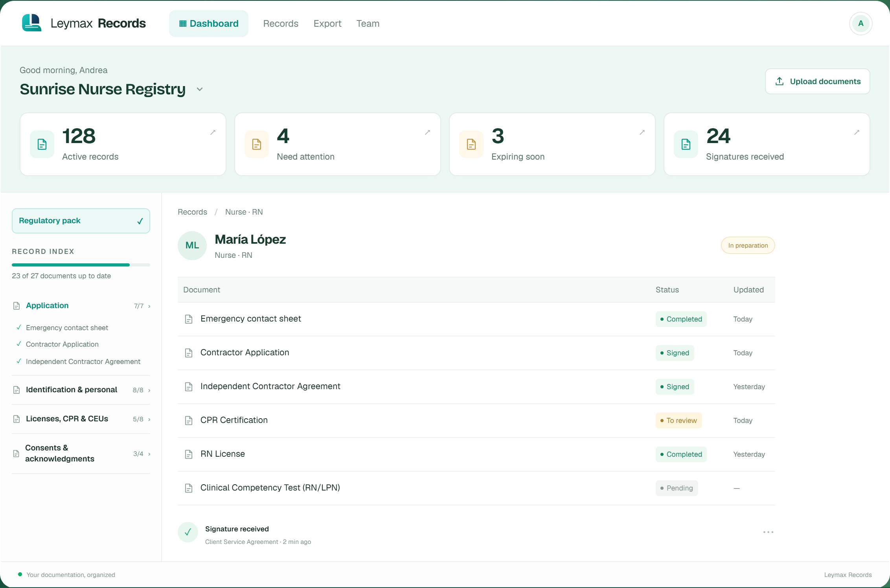
Task: Expand the Sunrise Nurse Registry dropdown chevron
Action: click(200, 90)
